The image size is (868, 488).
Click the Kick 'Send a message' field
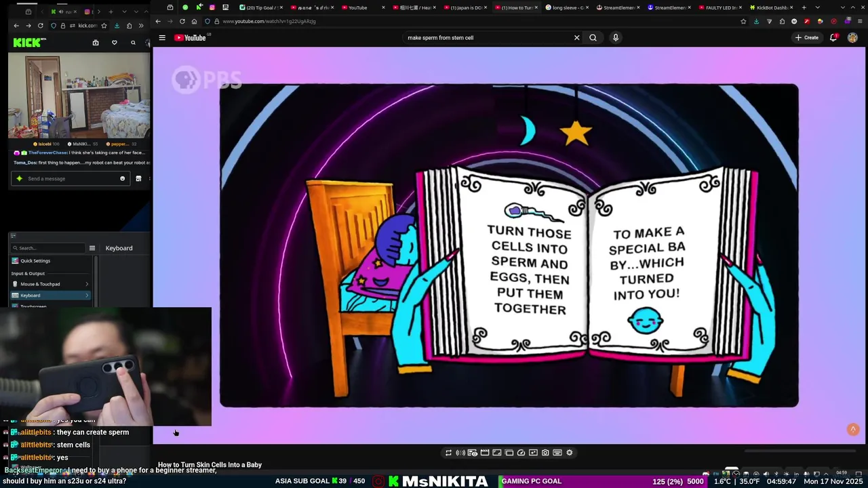(x=71, y=179)
